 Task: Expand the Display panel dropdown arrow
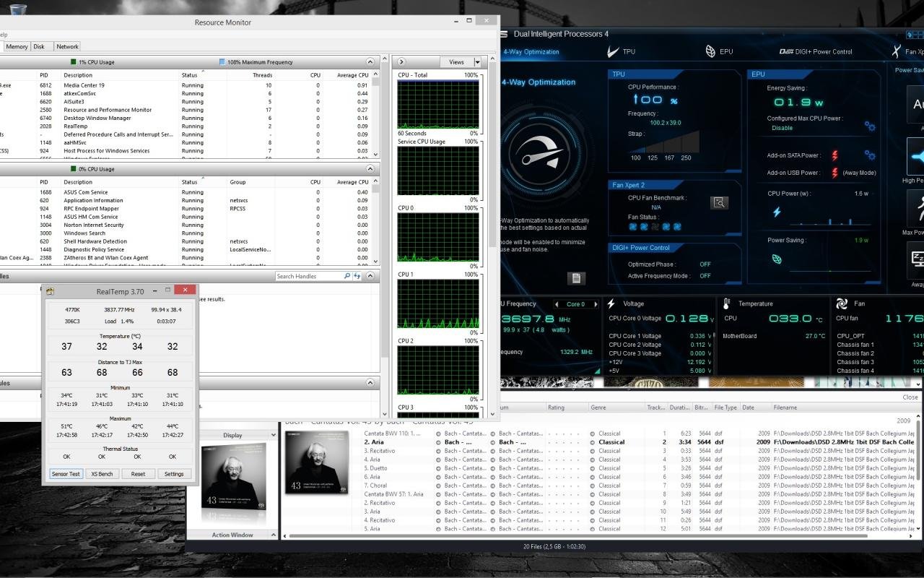click(273, 436)
